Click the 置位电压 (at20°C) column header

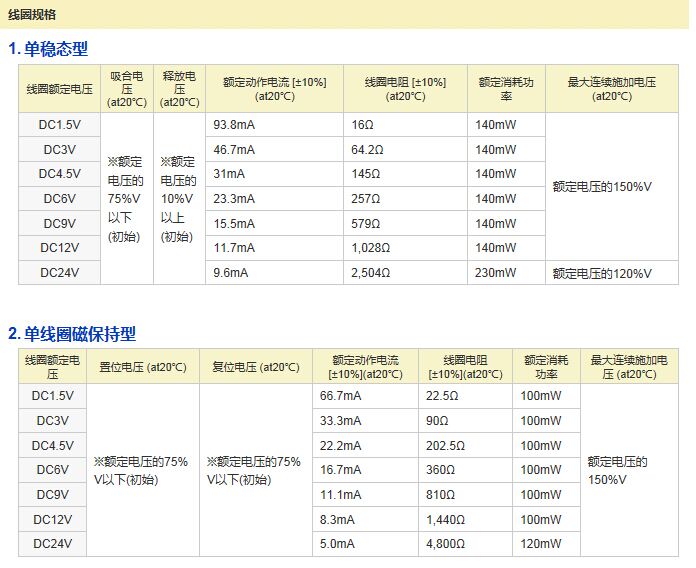coord(143,367)
